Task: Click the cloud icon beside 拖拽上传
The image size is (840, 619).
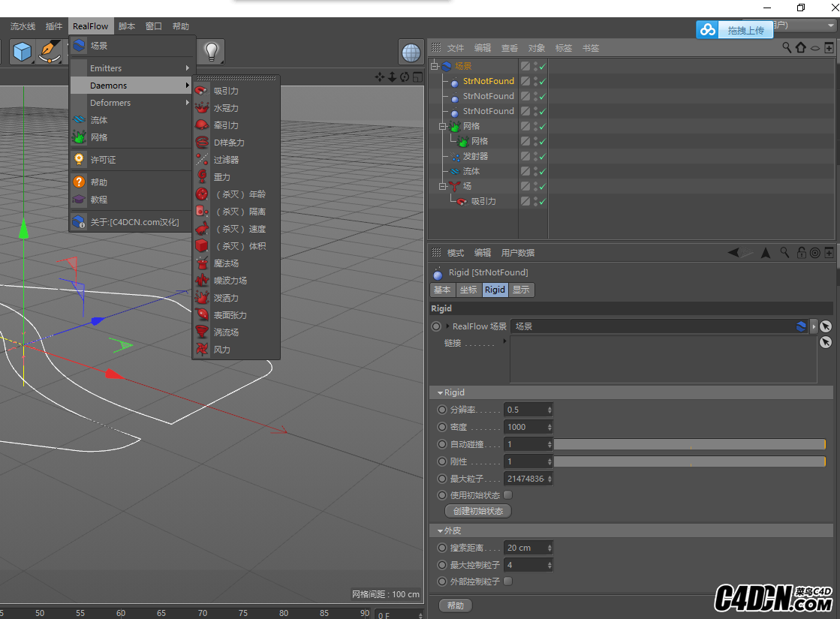Action: pos(707,30)
